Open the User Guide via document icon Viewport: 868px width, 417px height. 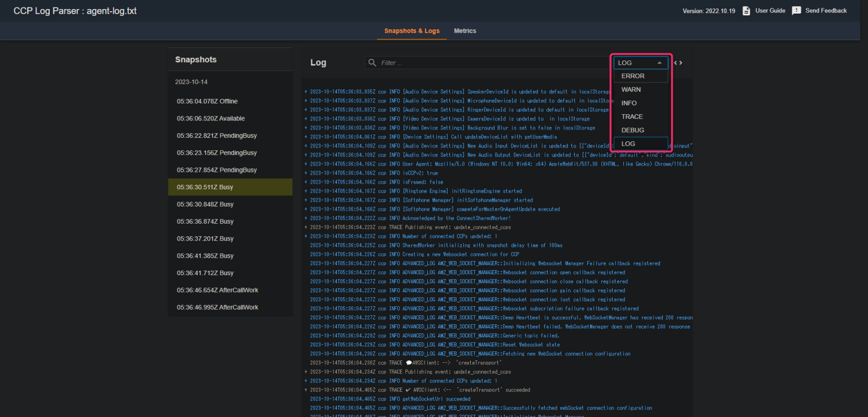[x=747, y=10]
